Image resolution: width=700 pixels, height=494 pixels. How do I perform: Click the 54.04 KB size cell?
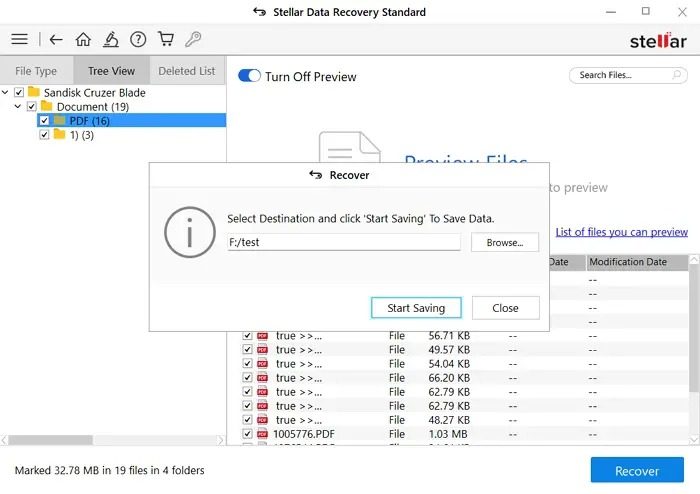pos(449,364)
